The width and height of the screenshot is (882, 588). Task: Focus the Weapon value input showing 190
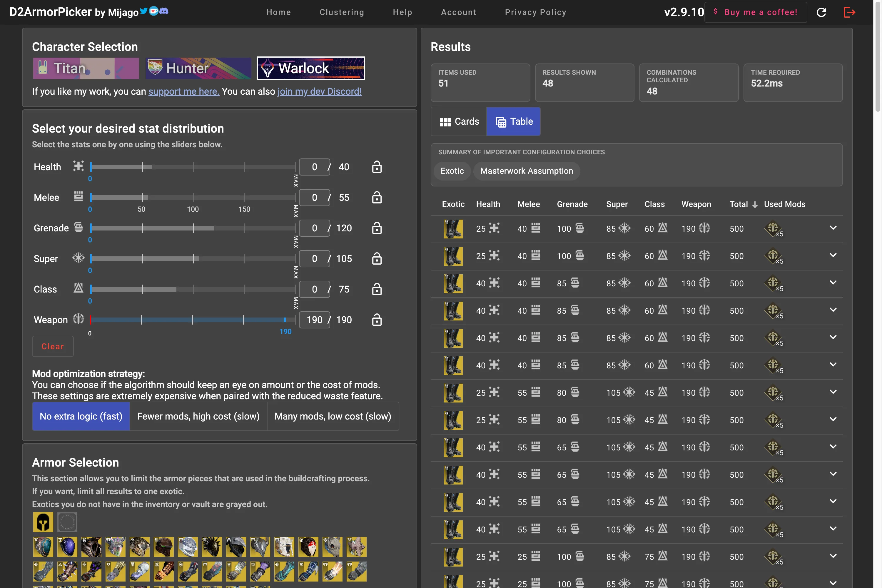click(x=314, y=320)
